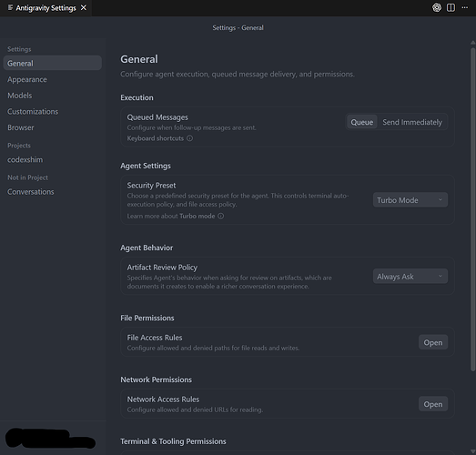Open Network Access Rules
The width and height of the screenshot is (476, 455).
pos(433,404)
